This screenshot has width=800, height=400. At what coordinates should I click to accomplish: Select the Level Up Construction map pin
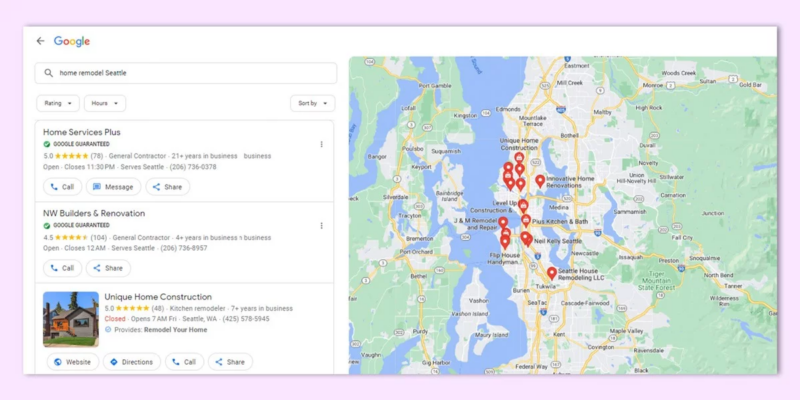[523, 206]
